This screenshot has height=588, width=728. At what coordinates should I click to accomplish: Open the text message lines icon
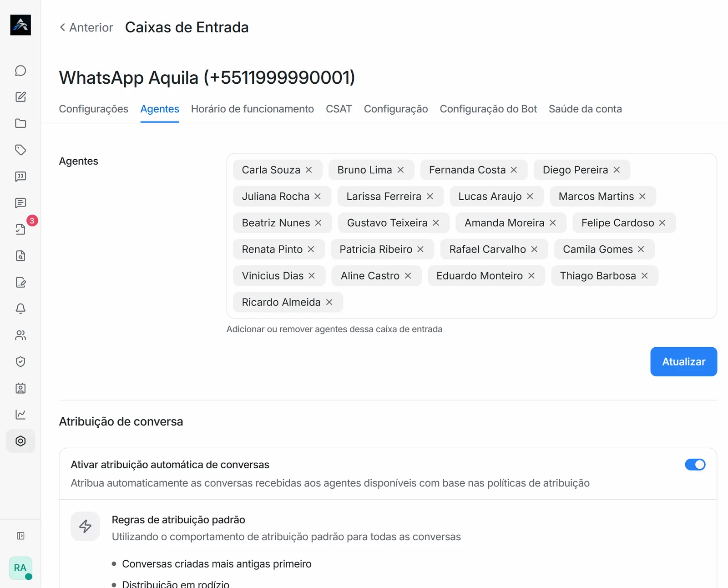(20, 203)
